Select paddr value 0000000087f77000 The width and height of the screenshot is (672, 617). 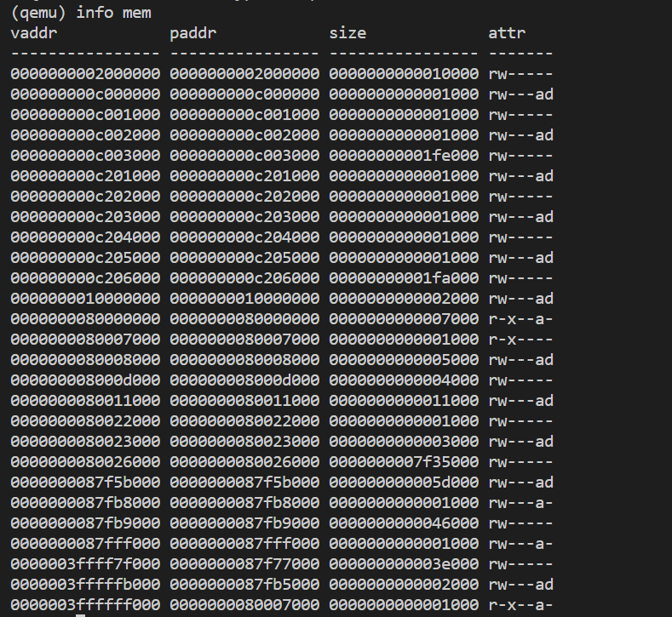244,564
